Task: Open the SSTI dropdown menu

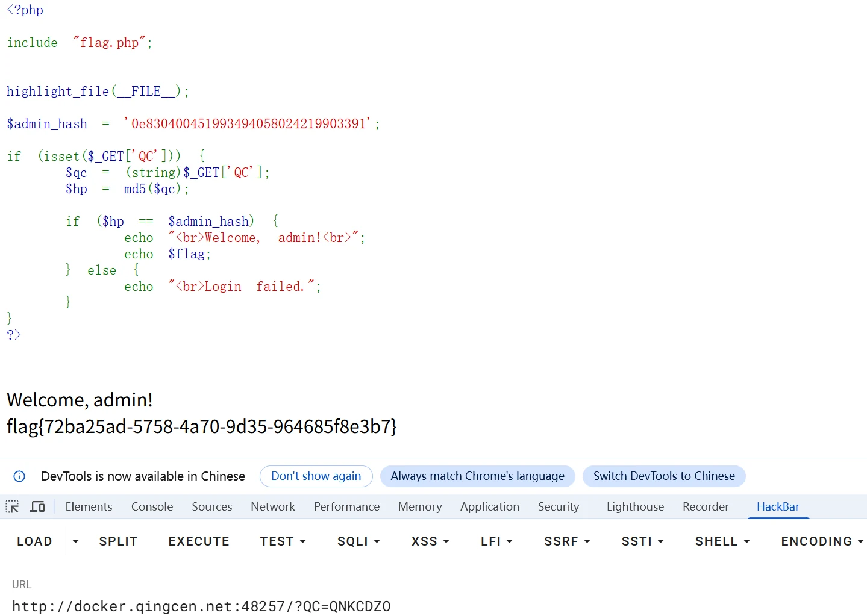Action: (643, 541)
